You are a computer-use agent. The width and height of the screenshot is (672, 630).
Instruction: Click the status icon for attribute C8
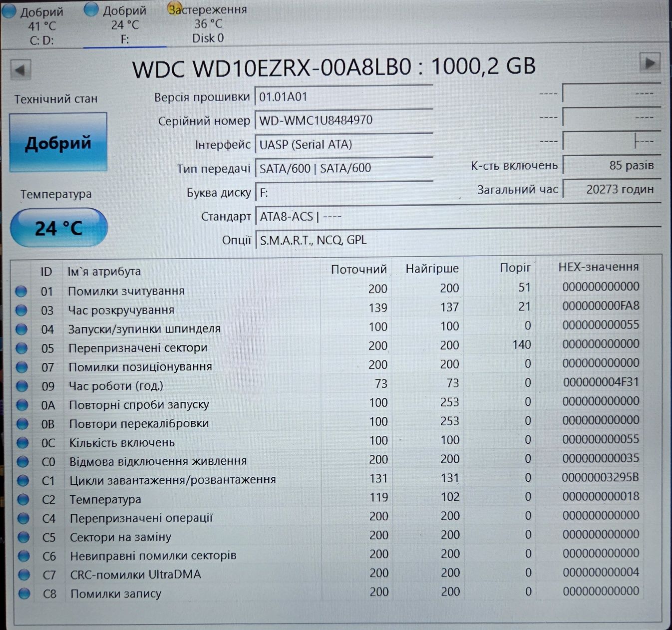(x=24, y=594)
